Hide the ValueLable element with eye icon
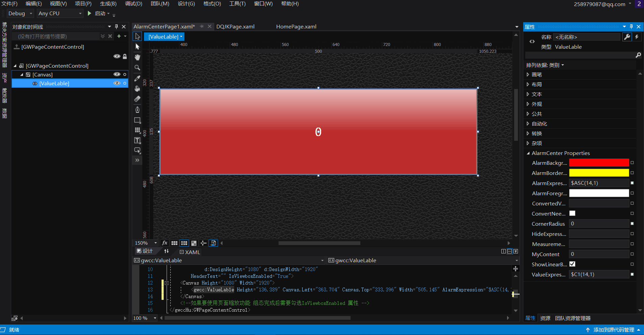 (117, 83)
